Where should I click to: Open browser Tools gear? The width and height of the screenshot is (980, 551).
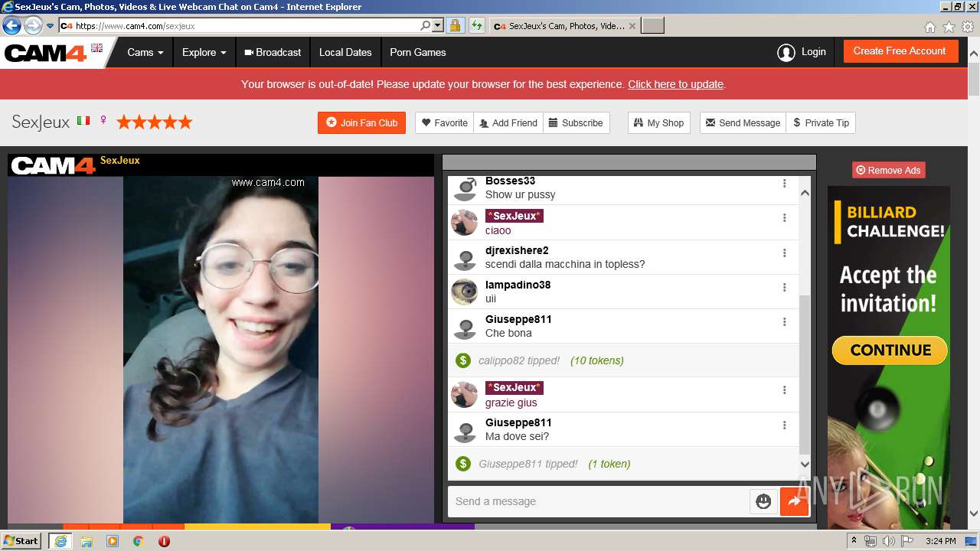[x=968, y=27]
